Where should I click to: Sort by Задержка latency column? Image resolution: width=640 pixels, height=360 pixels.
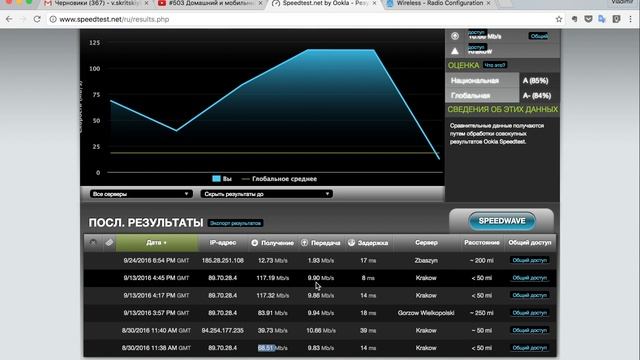click(369, 242)
